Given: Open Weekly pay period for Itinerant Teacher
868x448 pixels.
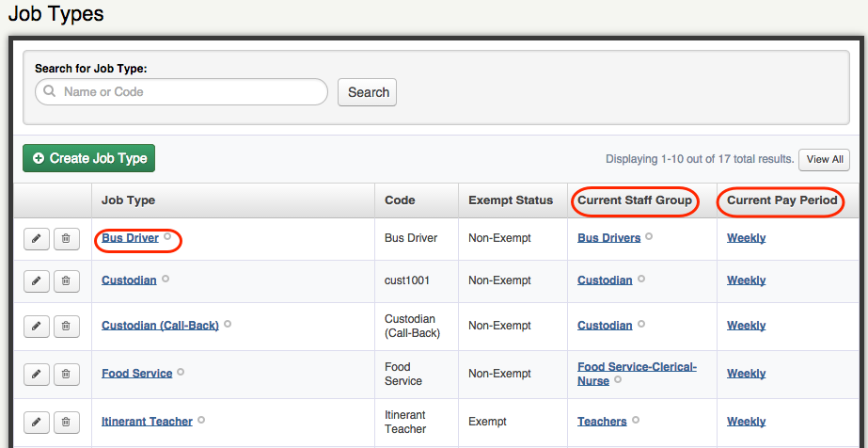Looking at the screenshot, I should (746, 422).
